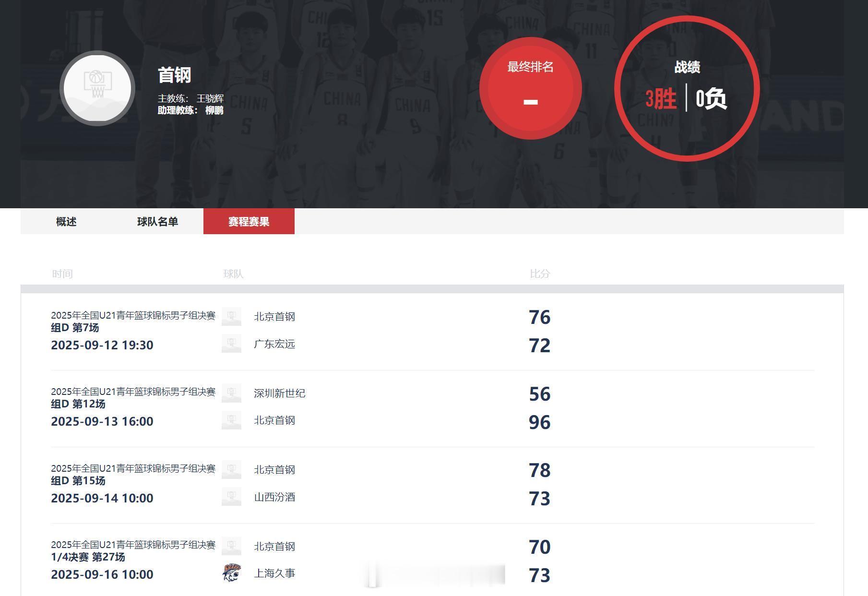868x596 pixels.
Task: Click 广东宏远 team logo placeholder
Action: pyautogui.click(x=231, y=344)
